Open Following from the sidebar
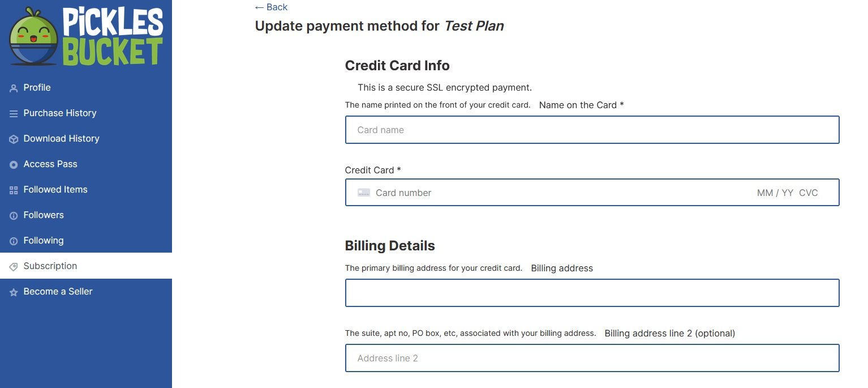Screen dimensions: 868x388 pos(44,241)
